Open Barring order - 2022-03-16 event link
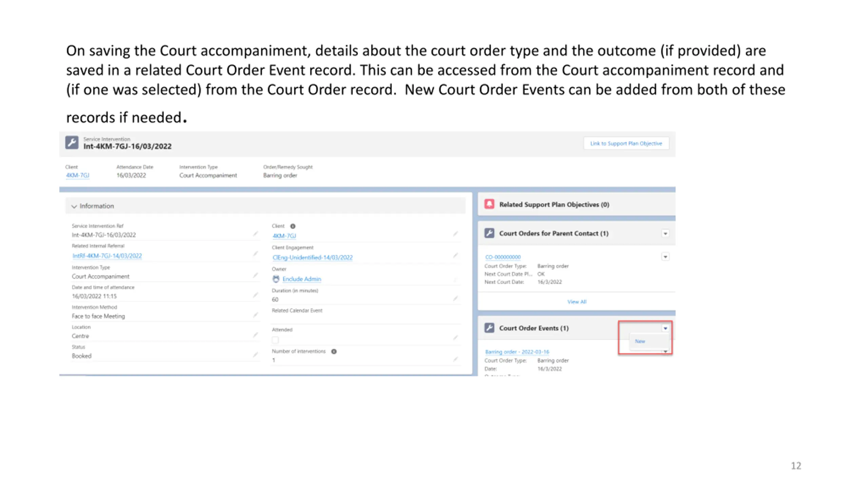 click(x=517, y=352)
